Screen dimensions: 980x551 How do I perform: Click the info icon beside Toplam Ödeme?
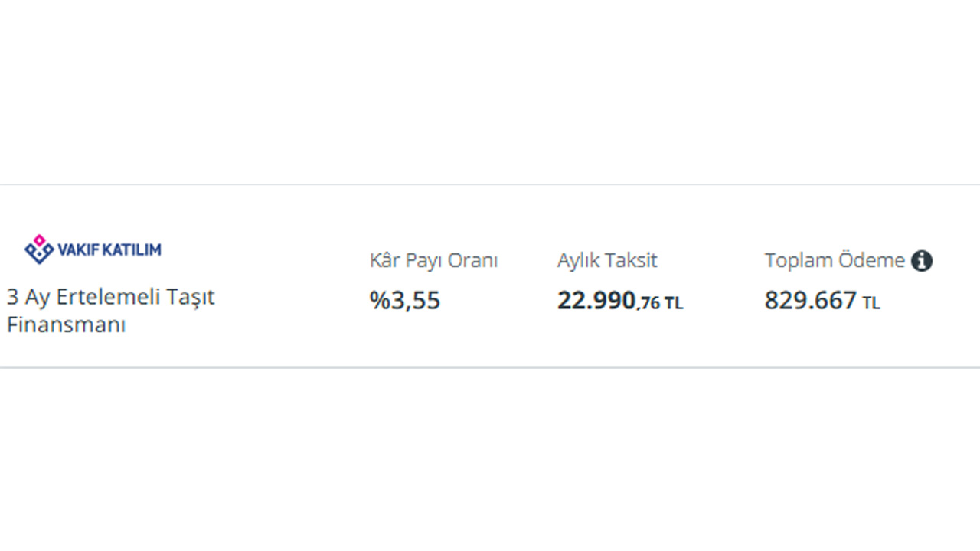point(922,261)
